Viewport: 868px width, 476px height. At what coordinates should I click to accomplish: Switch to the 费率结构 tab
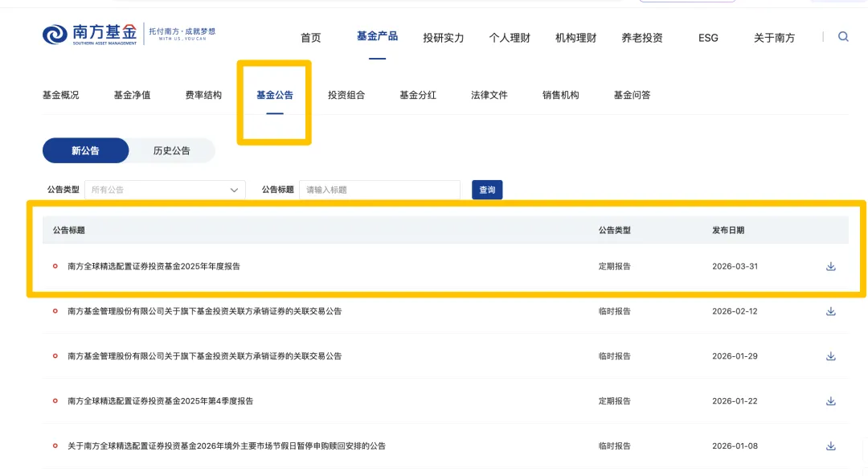[203, 95]
